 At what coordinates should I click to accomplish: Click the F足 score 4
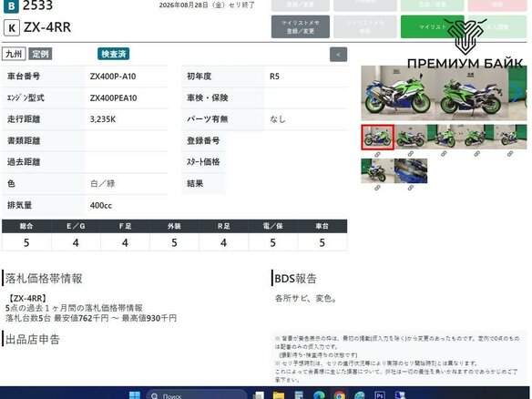pos(125,242)
